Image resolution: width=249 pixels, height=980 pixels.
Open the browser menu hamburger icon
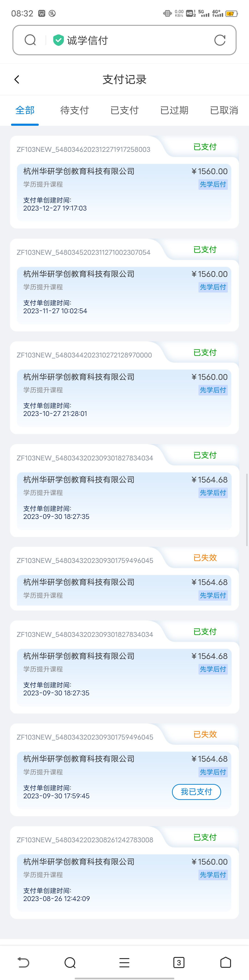[124, 962]
